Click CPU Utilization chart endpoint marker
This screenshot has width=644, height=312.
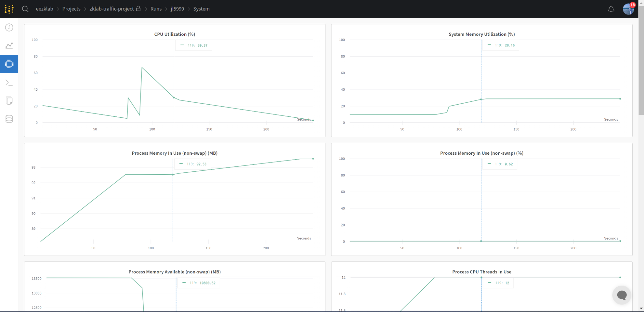pyautogui.click(x=313, y=120)
